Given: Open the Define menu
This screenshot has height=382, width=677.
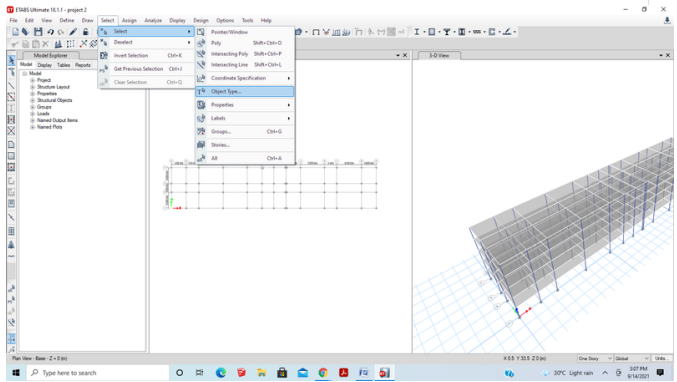Looking at the screenshot, I should 66,20.
